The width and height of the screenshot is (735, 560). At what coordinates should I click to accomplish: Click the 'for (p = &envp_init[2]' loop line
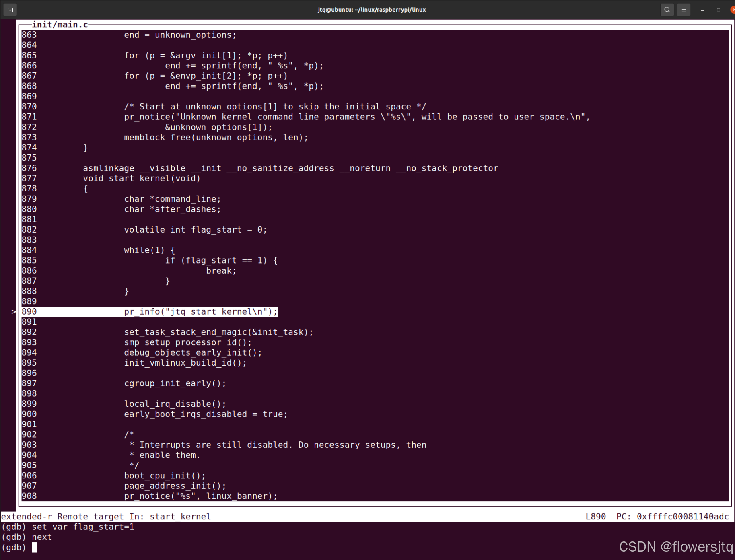pyautogui.click(x=206, y=76)
